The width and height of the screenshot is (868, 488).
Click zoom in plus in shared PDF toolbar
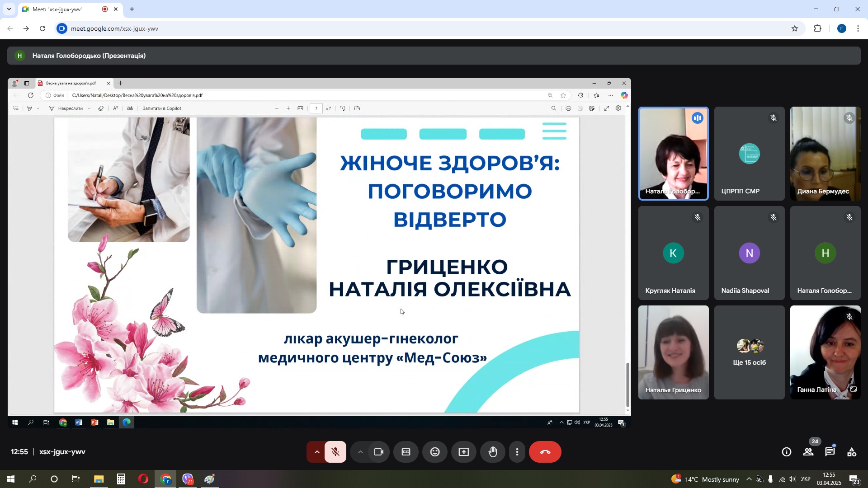[x=288, y=108]
